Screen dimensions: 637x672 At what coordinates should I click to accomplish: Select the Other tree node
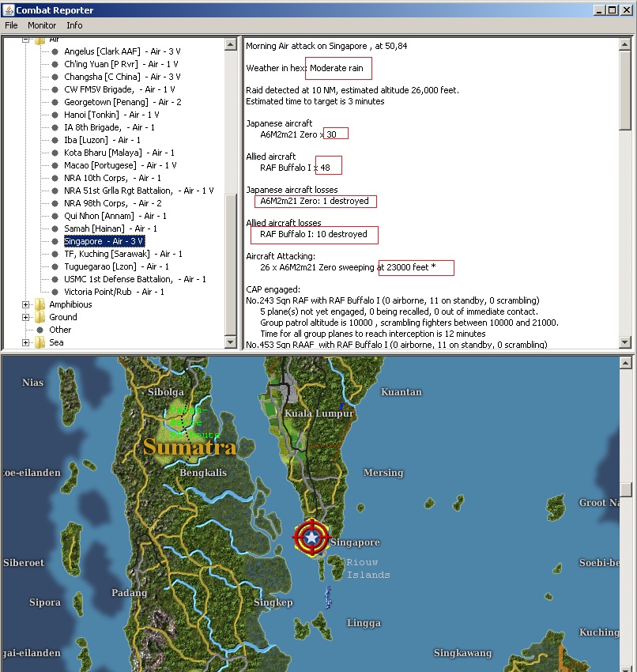tap(60, 330)
